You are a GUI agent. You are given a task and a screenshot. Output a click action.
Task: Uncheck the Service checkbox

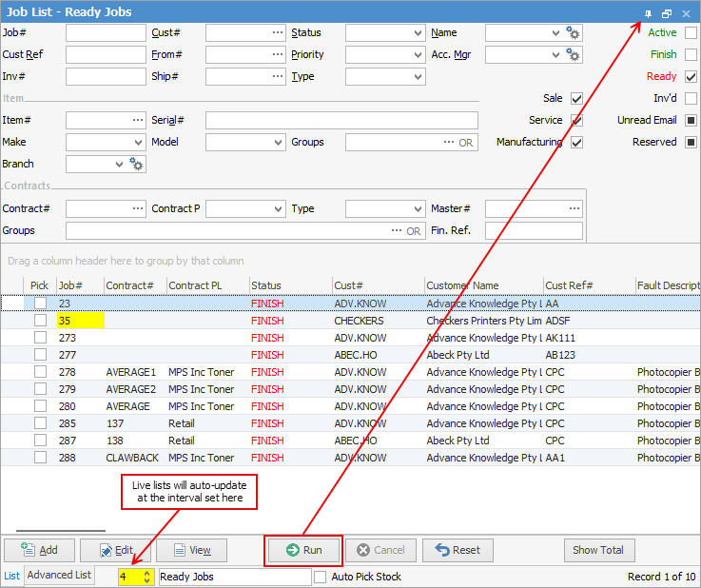(576, 120)
